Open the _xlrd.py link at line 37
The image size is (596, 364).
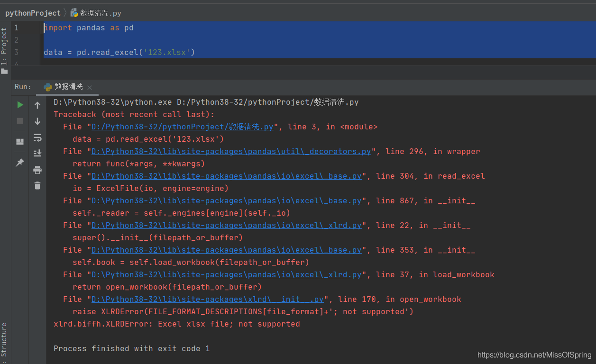pos(227,274)
